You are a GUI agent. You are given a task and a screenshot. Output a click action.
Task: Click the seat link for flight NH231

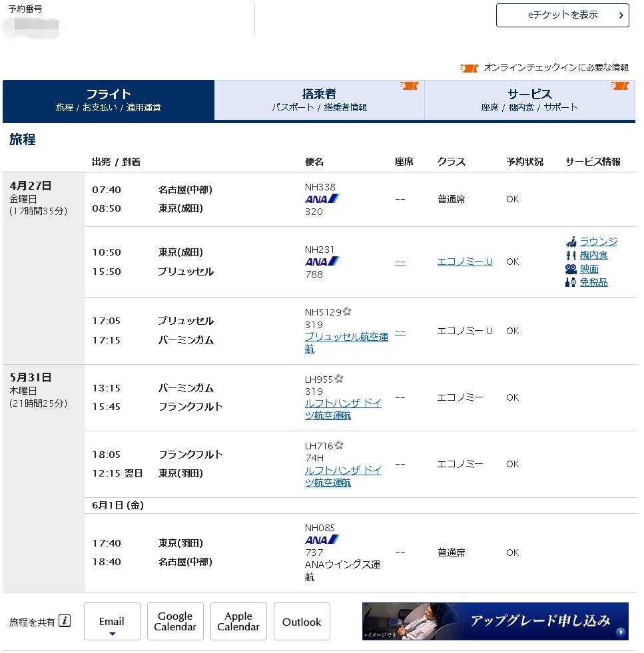click(x=400, y=262)
